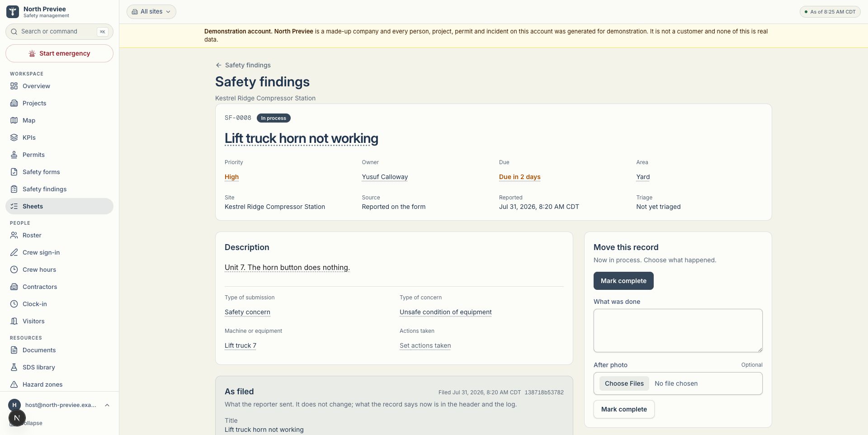Image resolution: width=868 pixels, height=435 pixels.
Task: Click the Search or command field
Action: click(x=59, y=32)
